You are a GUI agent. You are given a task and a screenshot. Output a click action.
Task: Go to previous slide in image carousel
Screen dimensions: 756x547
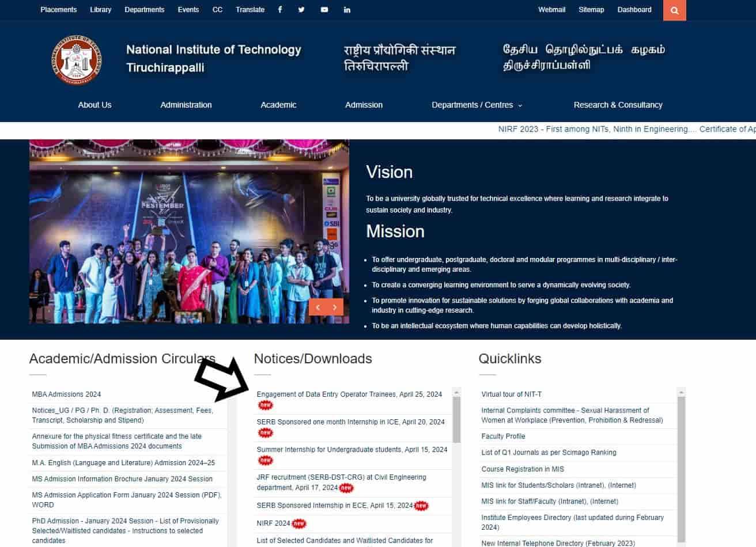coord(317,307)
